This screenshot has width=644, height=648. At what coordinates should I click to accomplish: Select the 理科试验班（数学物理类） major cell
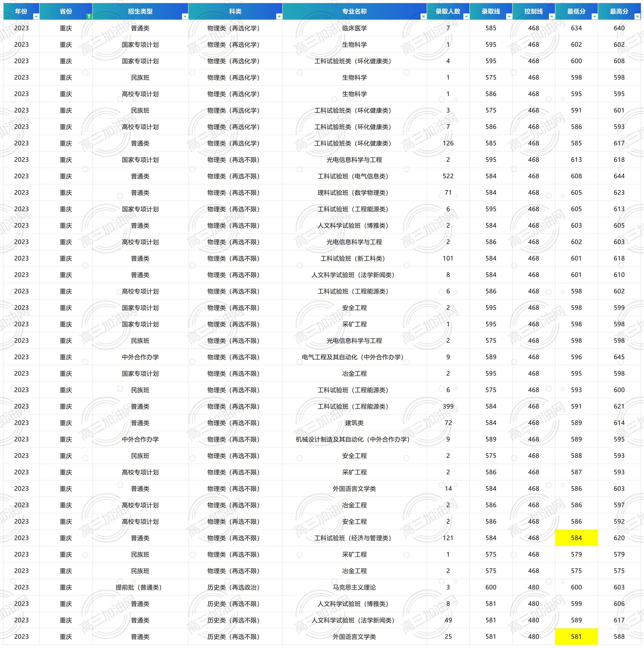354,192
